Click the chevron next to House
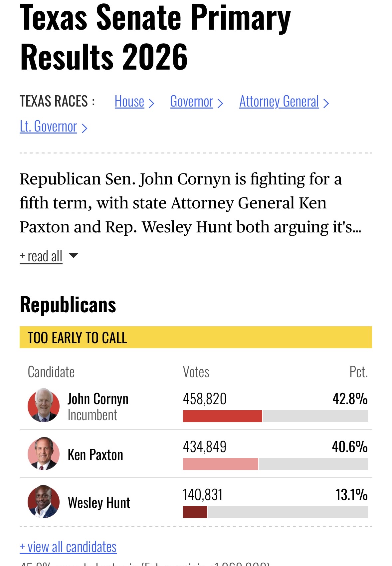Image resolution: width=392 pixels, height=566 pixels. [x=151, y=103]
